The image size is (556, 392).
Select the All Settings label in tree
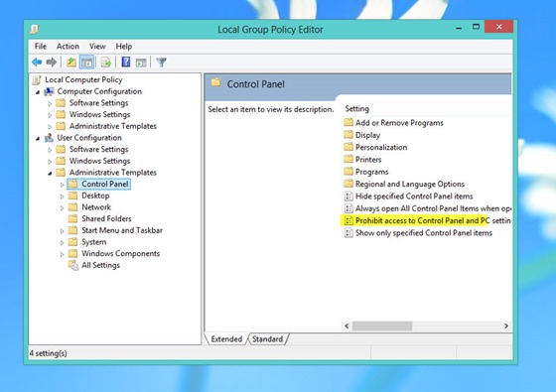(100, 265)
